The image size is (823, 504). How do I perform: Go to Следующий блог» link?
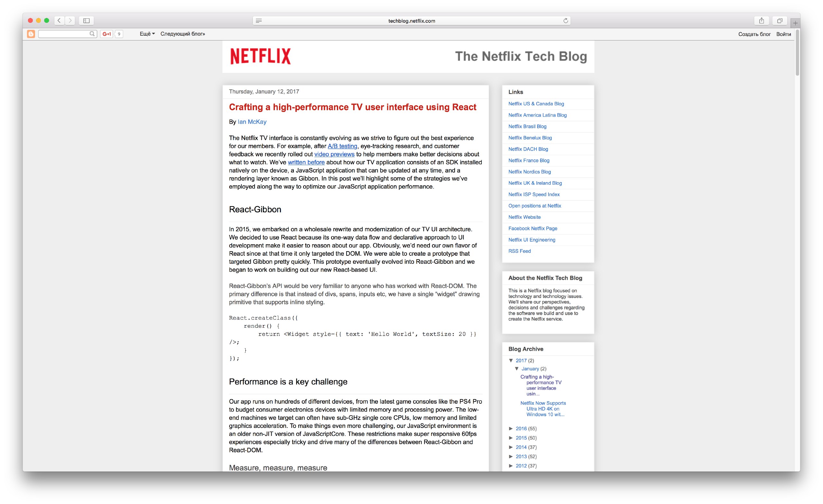(183, 34)
